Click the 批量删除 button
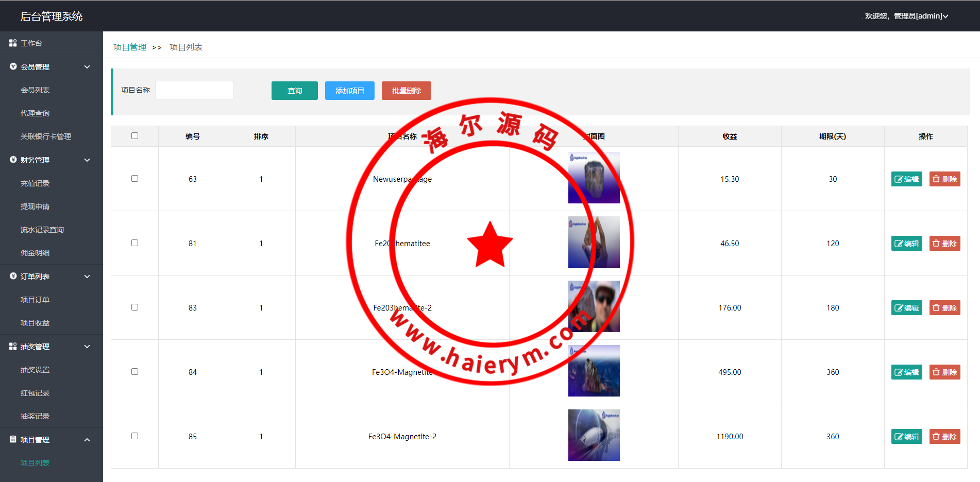The width and height of the screenshot is (980, 482). [x=407, y=91]
